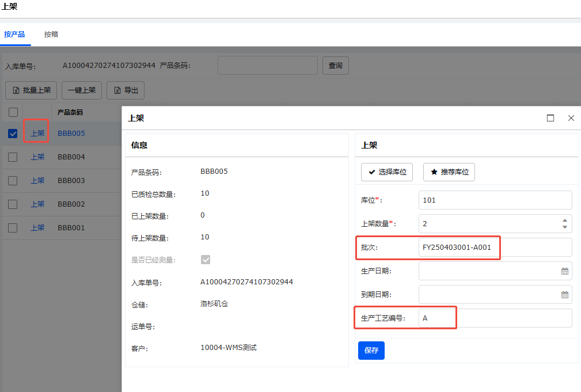Image resolution: width=581 pixels, height=392 pixels.
Task: Switch to the 按产品 tab
Action: (14, 35)
